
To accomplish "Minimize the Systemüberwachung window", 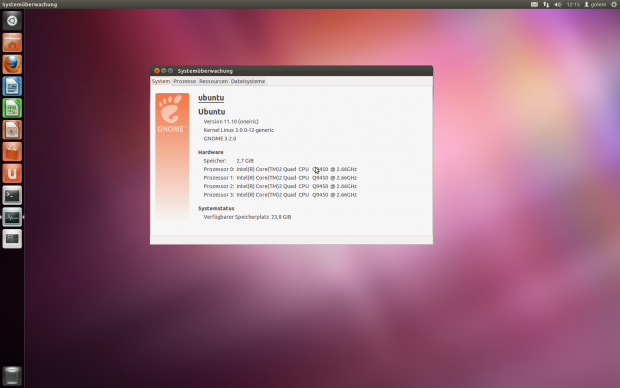I will (x=164, y=71).
